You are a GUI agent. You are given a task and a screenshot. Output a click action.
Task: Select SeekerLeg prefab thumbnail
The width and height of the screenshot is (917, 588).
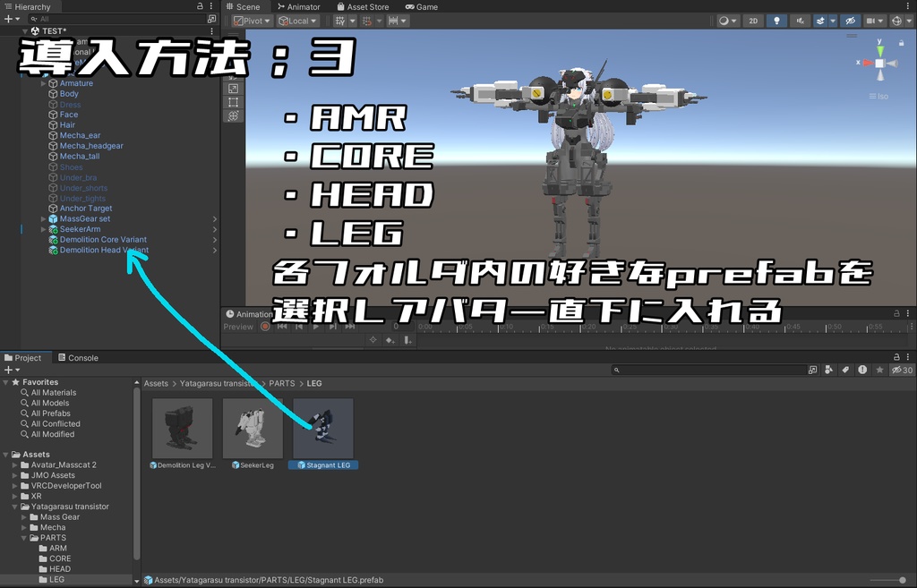(253, 429)
